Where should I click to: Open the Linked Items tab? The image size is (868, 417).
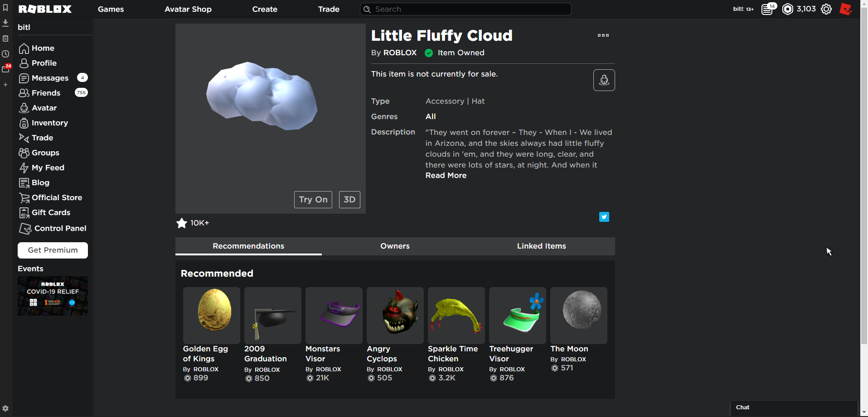point(541,246)
